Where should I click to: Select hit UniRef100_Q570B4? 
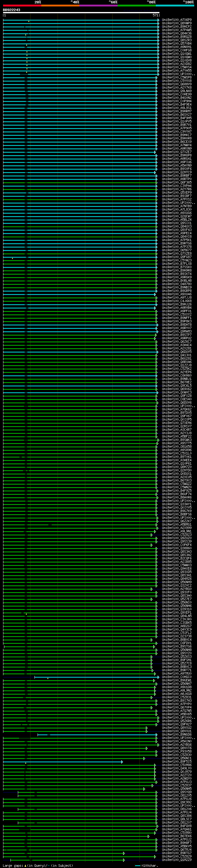click(x=176, y=43)
